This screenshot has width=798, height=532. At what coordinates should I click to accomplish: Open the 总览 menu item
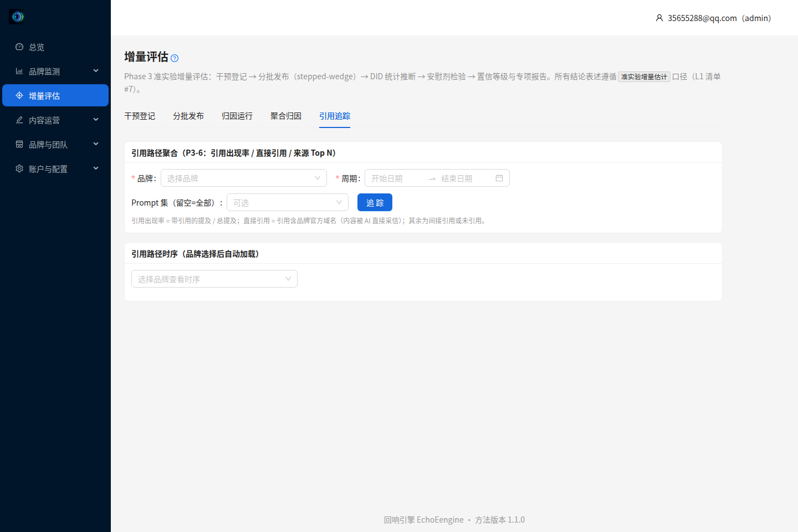pos(55,47)
